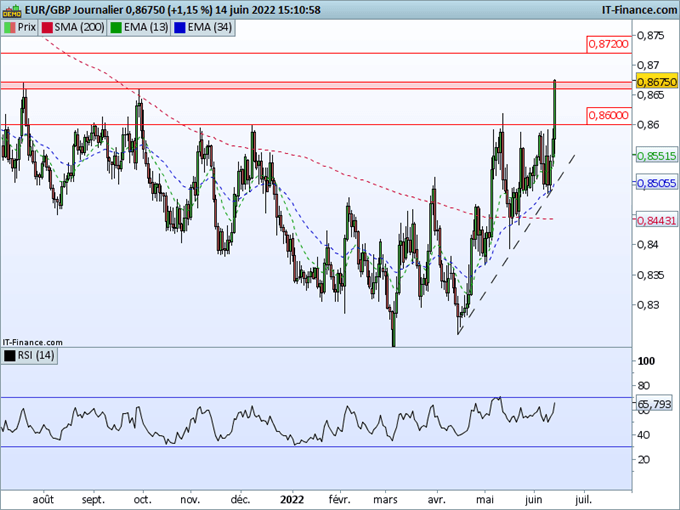The image size is (680, 510).
Task: Open the RSI (14) indicator legend
Action: pos(29,356)
